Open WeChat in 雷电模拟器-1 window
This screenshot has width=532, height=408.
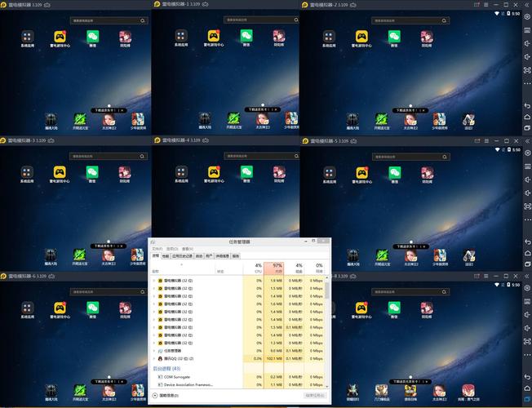[246, 36]
